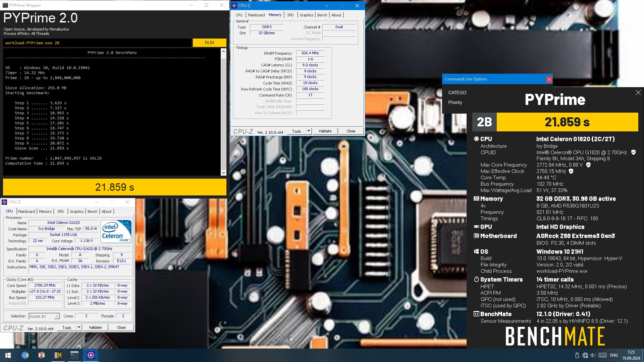
Task: Click Tools button in top CPU-Z window
Action: [x=297, y=131]
